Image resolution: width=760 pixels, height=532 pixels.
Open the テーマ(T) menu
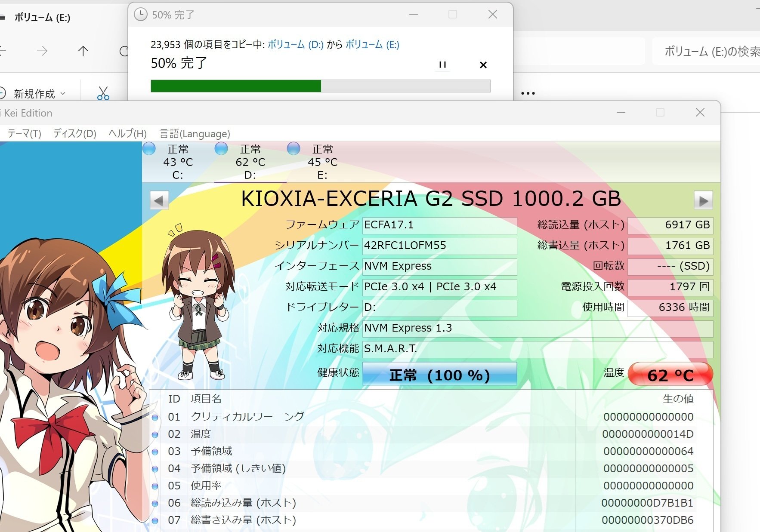tap(25, 133)
